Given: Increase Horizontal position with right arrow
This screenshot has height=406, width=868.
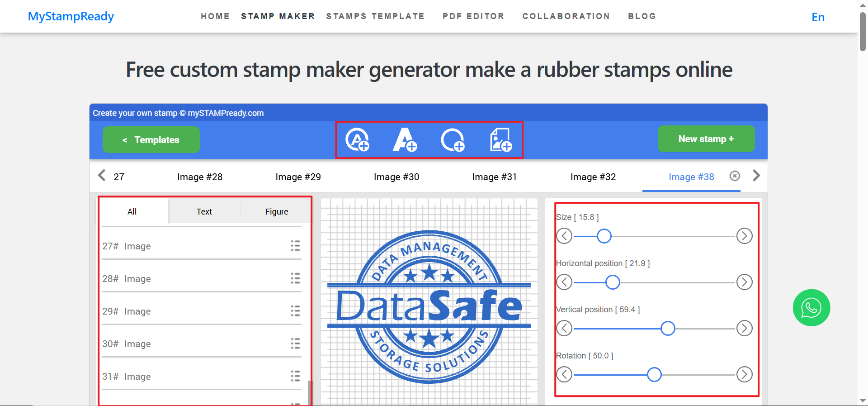Looking at the screenshot, I should point(744,282).
